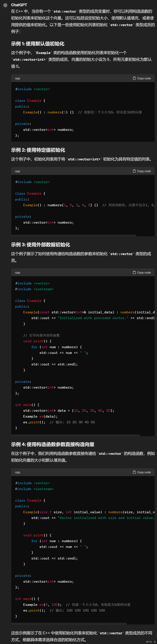Copy code of the numbers{1, 2, 3, 4, 5} example
The image size is (157, 644).
pyautogui.click(x=142, y=171)
